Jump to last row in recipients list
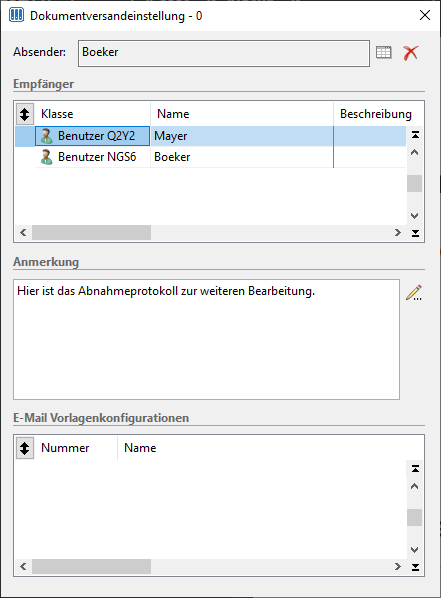Screen dimensions: 441x598 point(415,233)
